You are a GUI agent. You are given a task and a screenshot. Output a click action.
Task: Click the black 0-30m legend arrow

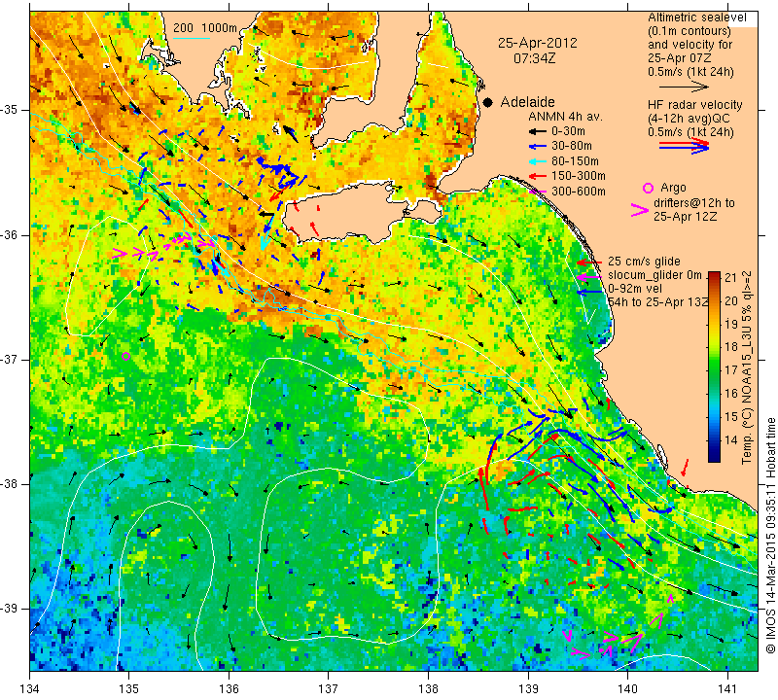pos(537,131)
